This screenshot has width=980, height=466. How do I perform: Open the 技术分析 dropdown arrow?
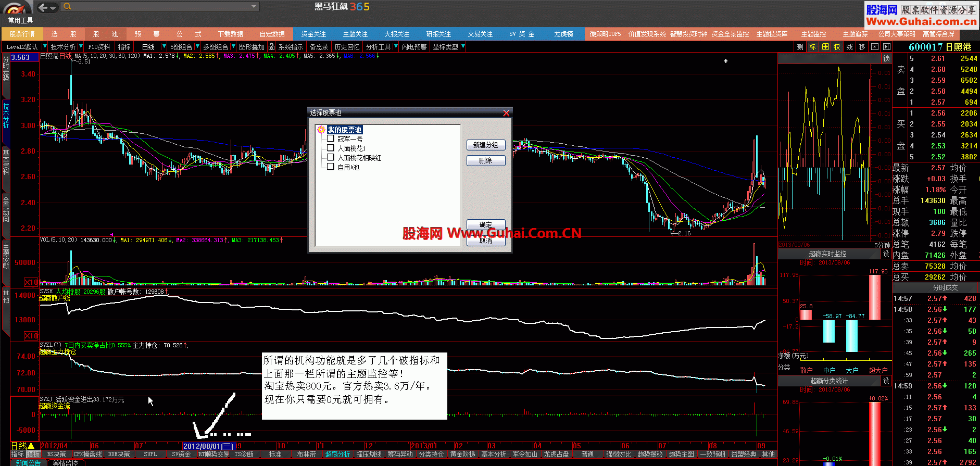[80, 47]
